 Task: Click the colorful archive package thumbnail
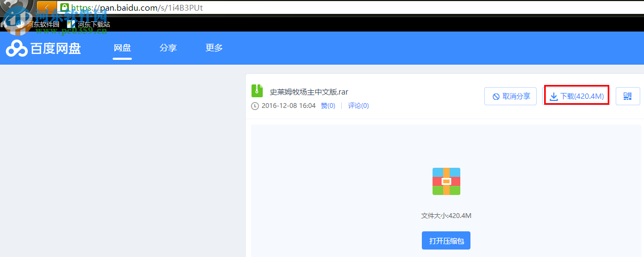[446, 181]
